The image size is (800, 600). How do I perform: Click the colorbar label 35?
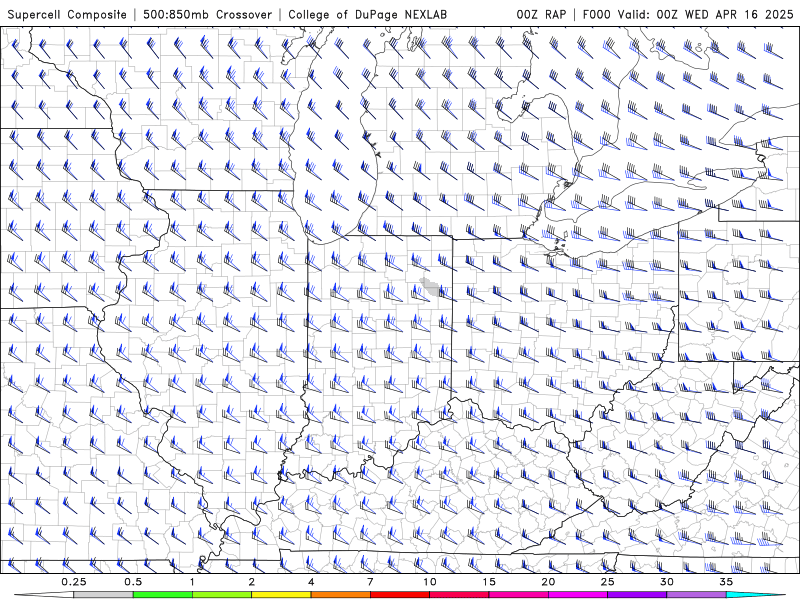click(726, 582)
